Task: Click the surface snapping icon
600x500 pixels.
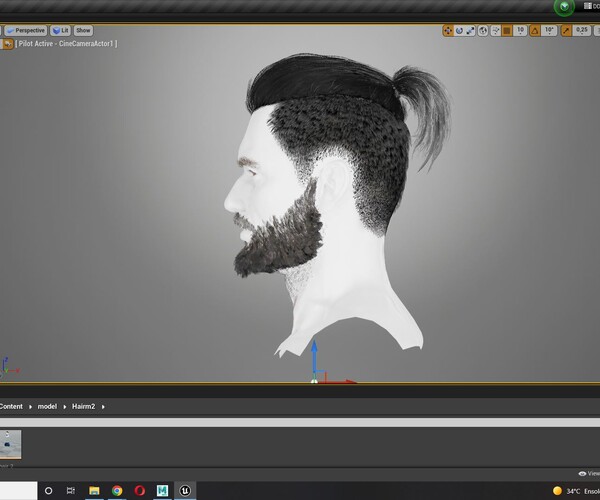Action: point(495,31)
